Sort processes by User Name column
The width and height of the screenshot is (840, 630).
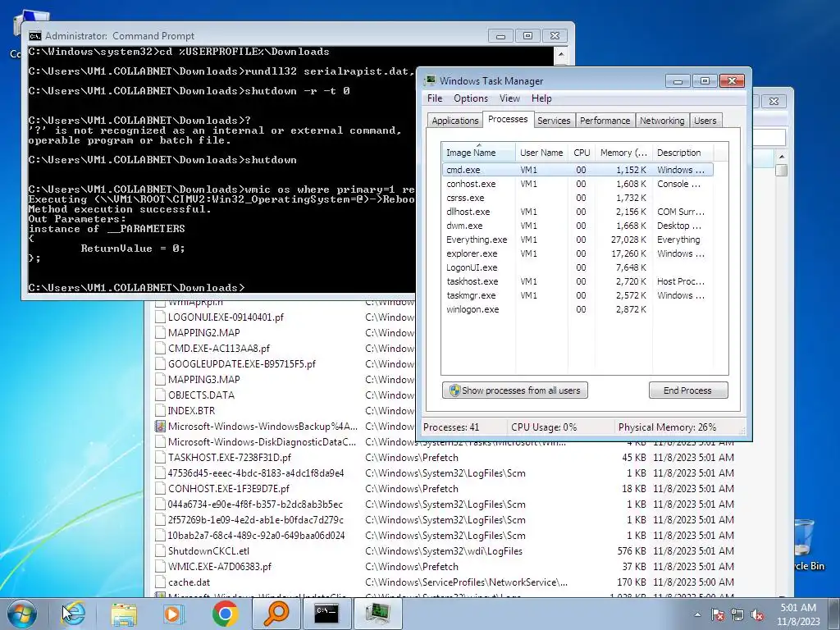tap(541, 152)
